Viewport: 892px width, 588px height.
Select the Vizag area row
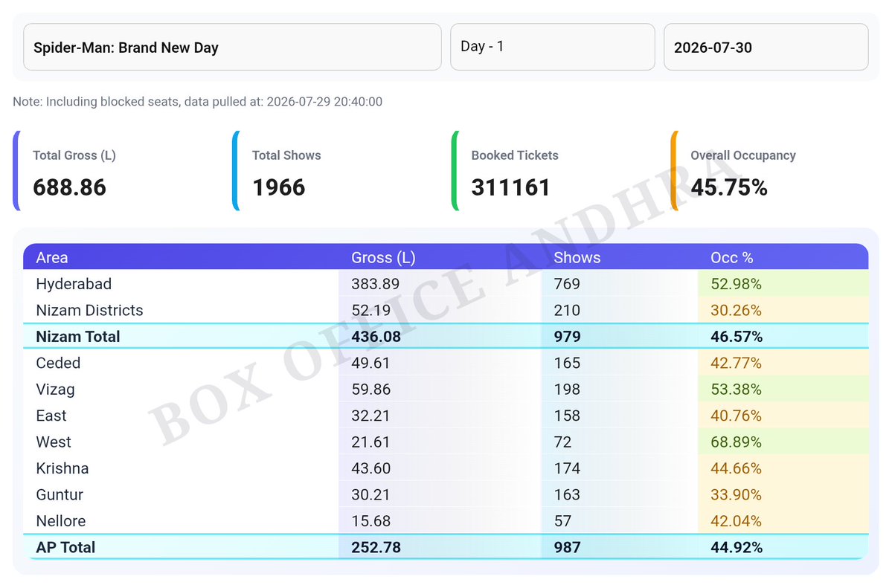[446, 389]
